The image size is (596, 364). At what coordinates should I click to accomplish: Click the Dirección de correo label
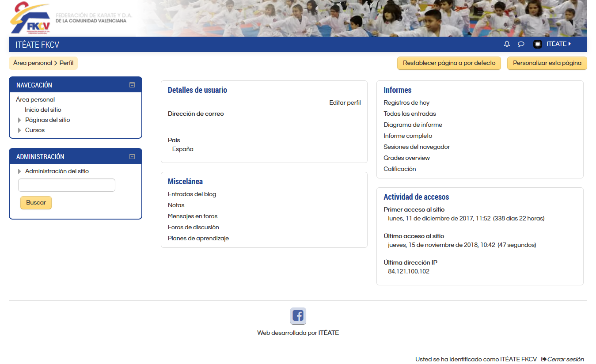click(x=196, y=114)
